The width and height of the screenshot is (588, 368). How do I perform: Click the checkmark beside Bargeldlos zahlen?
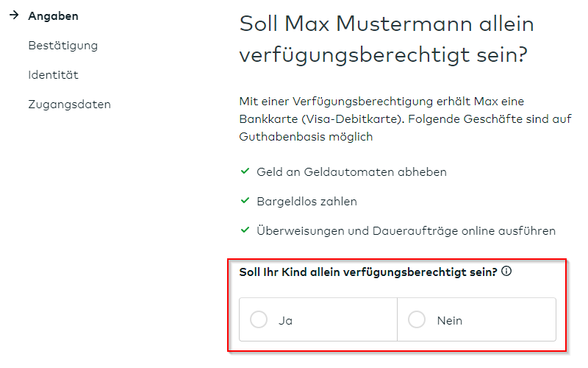pos(245,201)
